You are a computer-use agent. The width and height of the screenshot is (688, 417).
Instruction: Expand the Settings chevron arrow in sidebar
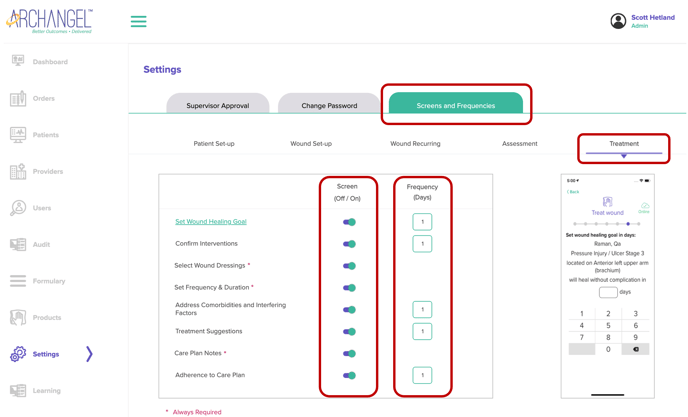(x=89, y=354)
